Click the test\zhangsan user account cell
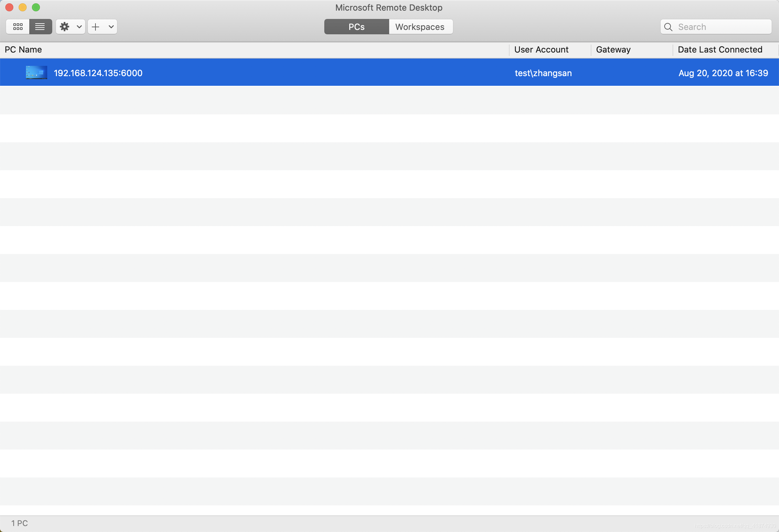This screenshot has width=779, height=532. click(x=543, y=73)
